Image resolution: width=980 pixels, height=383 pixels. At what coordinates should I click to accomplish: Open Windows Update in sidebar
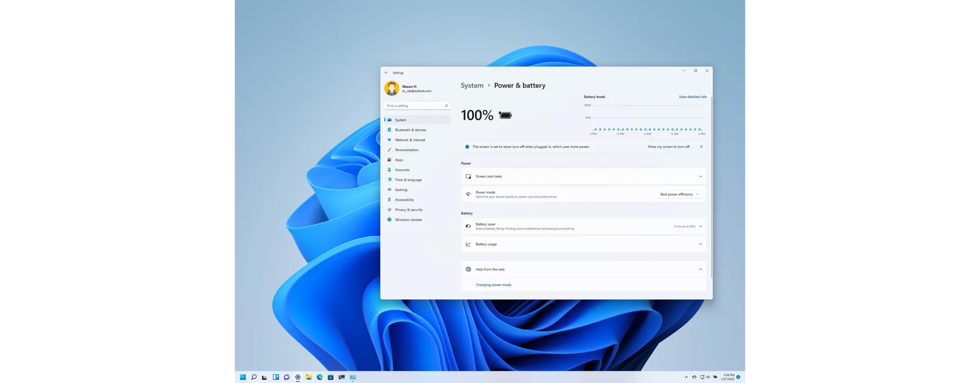pyautogui.click(x=408, y=220)
